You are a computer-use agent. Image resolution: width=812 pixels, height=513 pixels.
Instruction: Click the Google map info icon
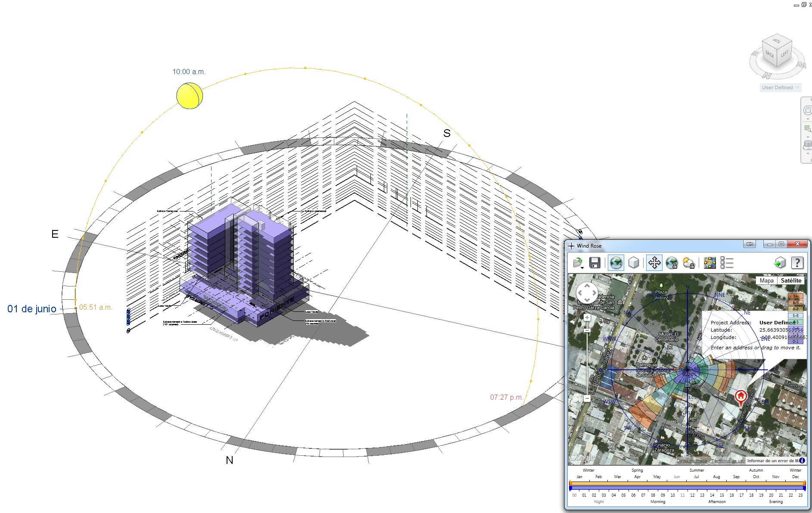coord(802,460)
